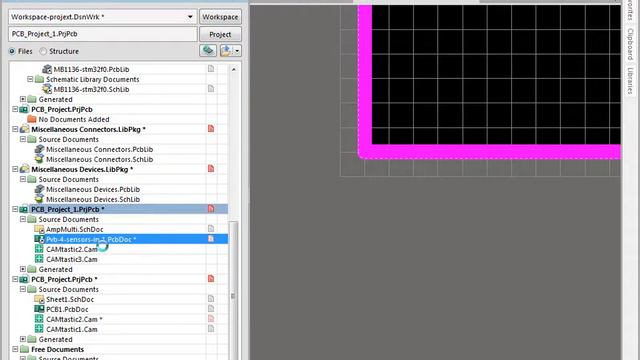Collapse the Miscellaneous Connectors.LibPkg node
Viewport: 640px width, 360px height.
coord(15,129)
